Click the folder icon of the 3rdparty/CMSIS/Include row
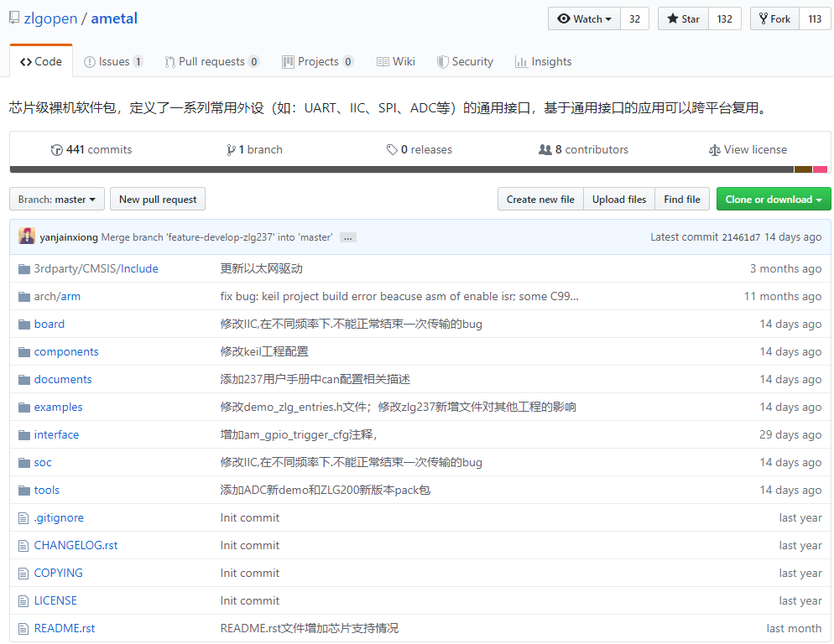Viewport: 834px width, 644px height. point(24,269)
